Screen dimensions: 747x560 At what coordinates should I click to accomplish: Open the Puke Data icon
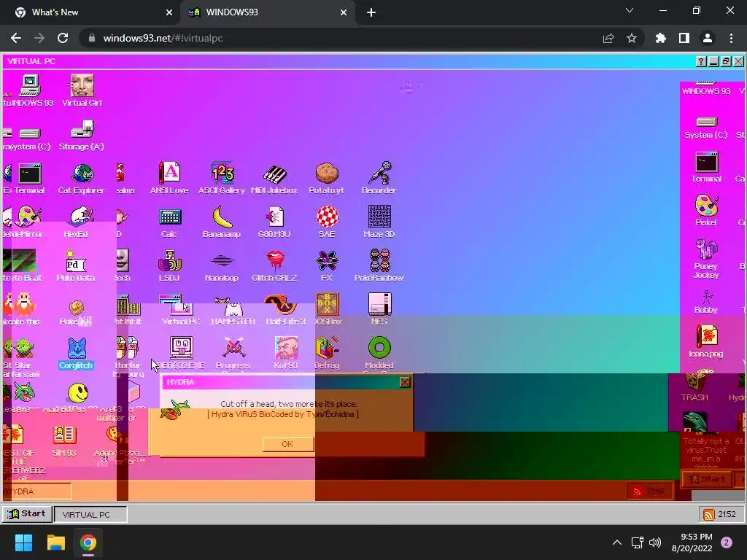click(76, 266)
